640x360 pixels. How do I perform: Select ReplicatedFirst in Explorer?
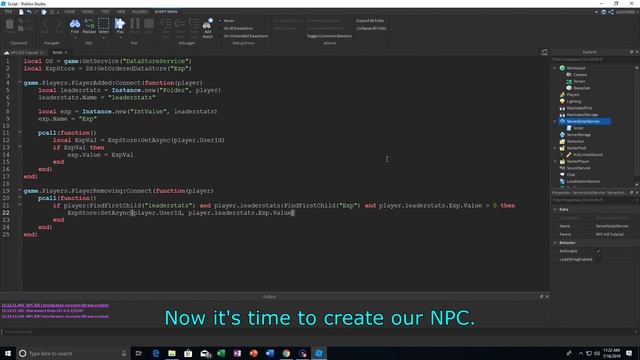pos(579,108)
